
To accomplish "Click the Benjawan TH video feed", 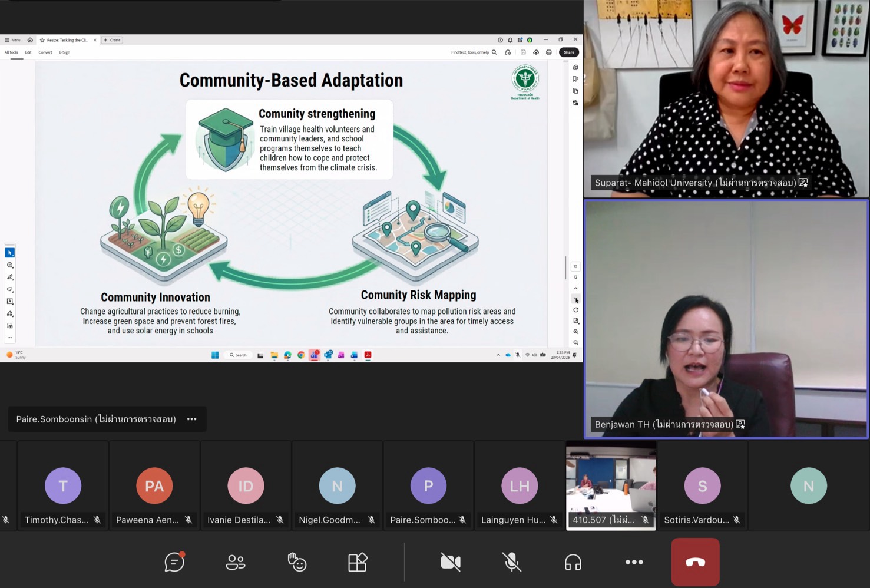I will tap(726, 319).
